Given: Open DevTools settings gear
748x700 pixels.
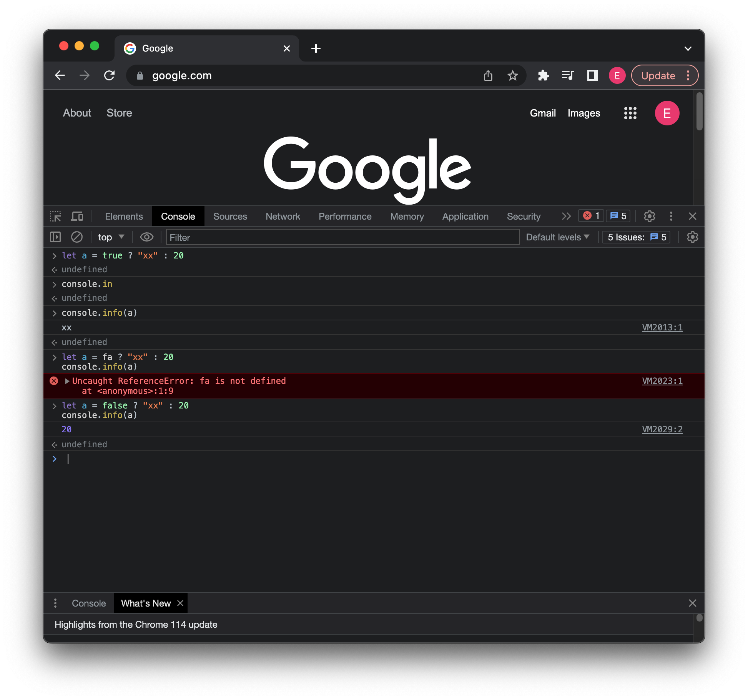Looking at the screenshot, I should point(649,216).
